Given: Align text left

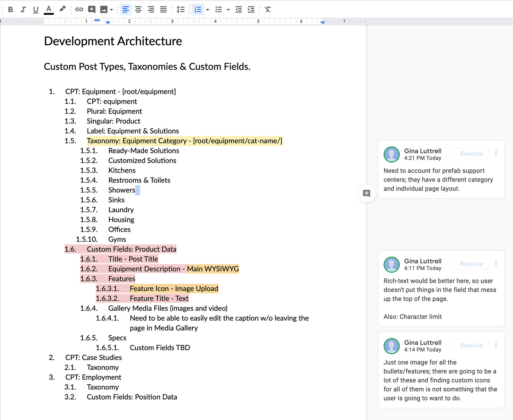Looking at the screenshot, I should pos(126,10).
